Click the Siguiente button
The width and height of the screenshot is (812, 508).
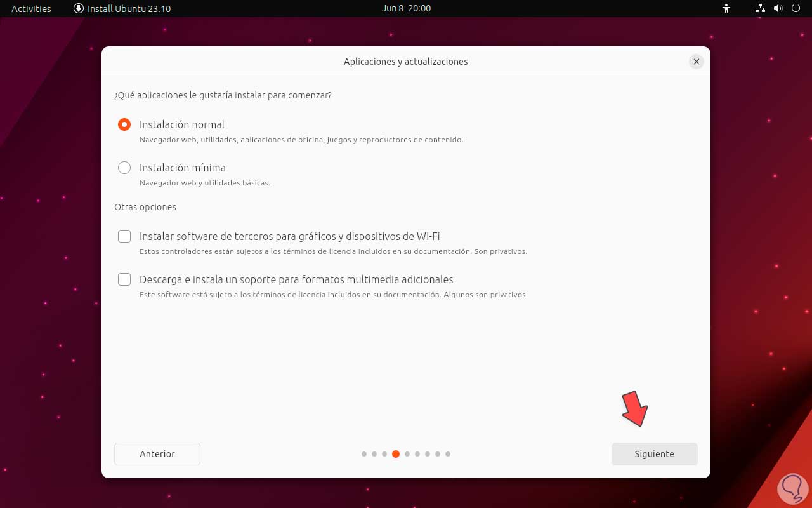655,454
